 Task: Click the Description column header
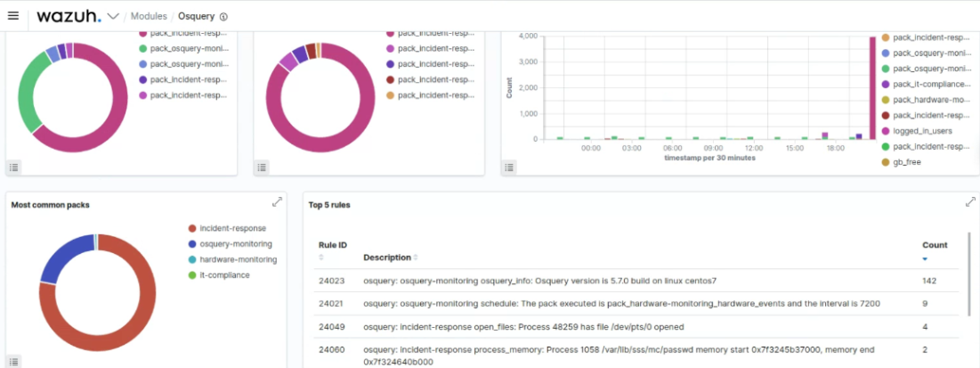tap(387, 258)
